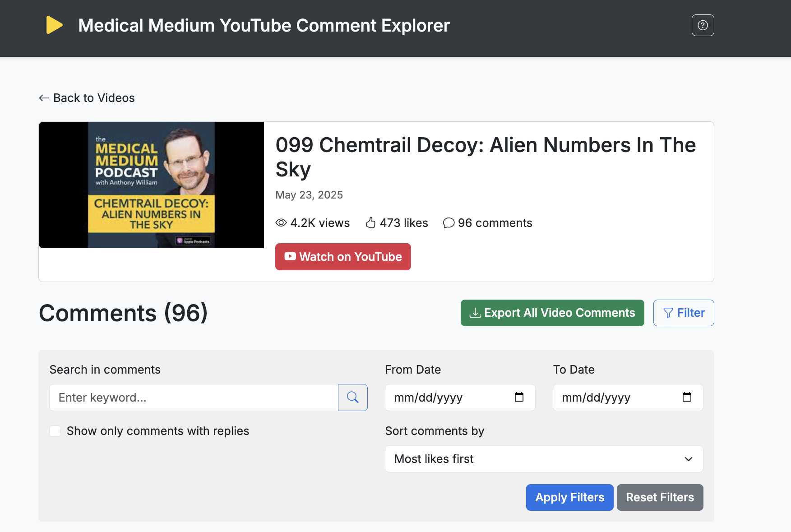Click Apply Filters button
The width and height of the screenshot is (791, 532).
pos(569,497)
